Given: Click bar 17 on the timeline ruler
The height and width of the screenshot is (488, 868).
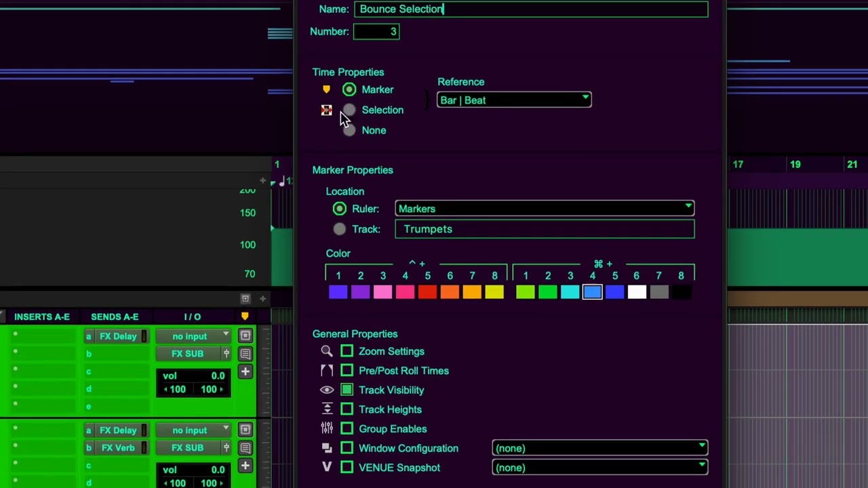Looking at the screenshot, I should tap(738, 164).
